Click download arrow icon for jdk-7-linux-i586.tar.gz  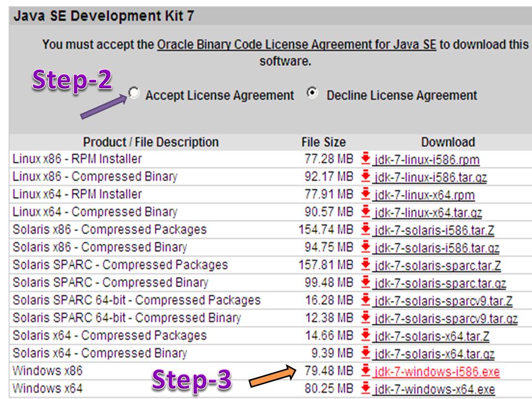[365, 176]
